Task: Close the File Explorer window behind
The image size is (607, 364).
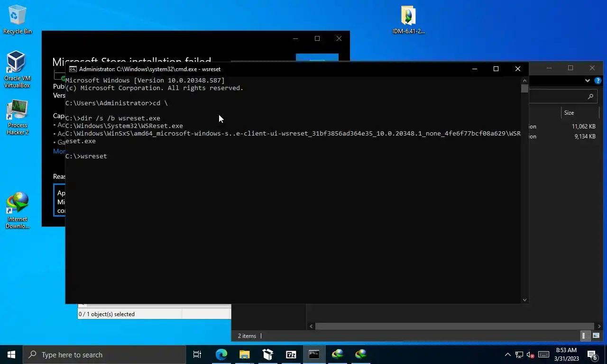Action: [x=592, y=68]
